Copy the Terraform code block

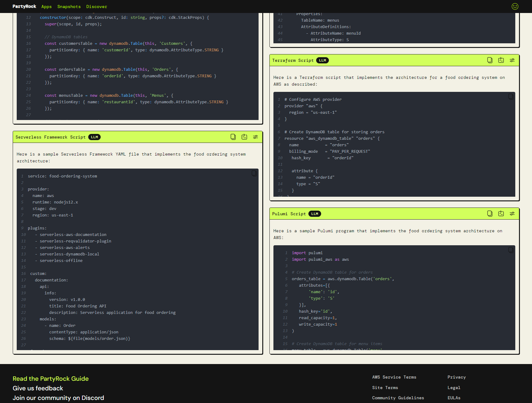(x=511, y=97)
